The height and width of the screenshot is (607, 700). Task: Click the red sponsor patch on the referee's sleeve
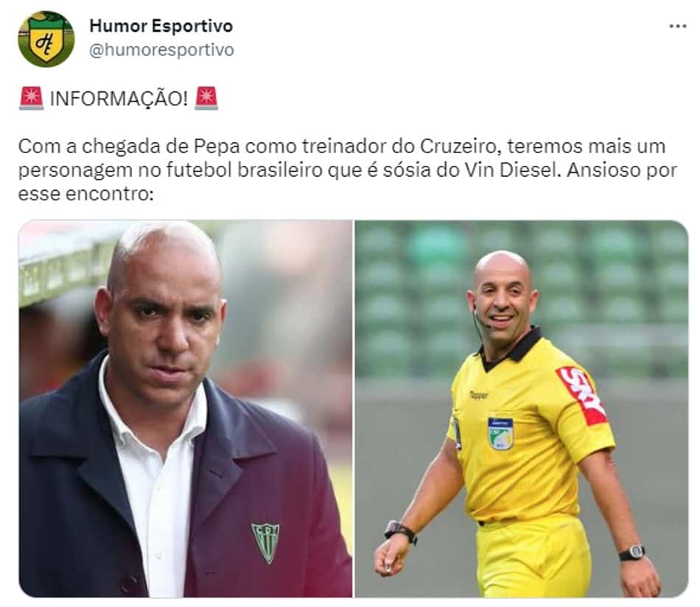click(x=581, y=396)
